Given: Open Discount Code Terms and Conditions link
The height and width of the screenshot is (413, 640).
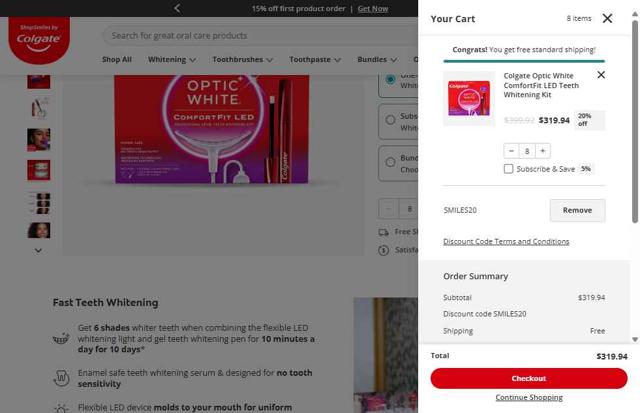Looking at the screenshot, I should pyautogui.click(x=506, y=242).
